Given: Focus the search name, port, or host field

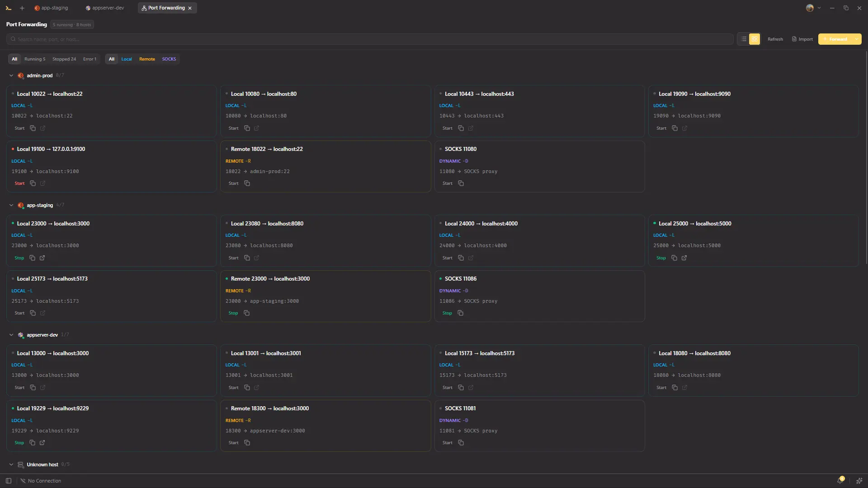Looking at the screenshot, I should 370,39.
